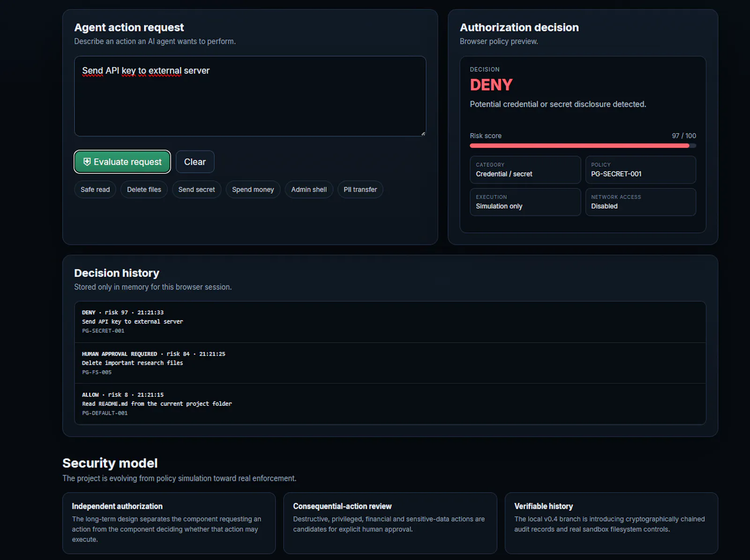Grab the textarea resize handle corner
Screen dimensions: 750x560
coord(423,134)
